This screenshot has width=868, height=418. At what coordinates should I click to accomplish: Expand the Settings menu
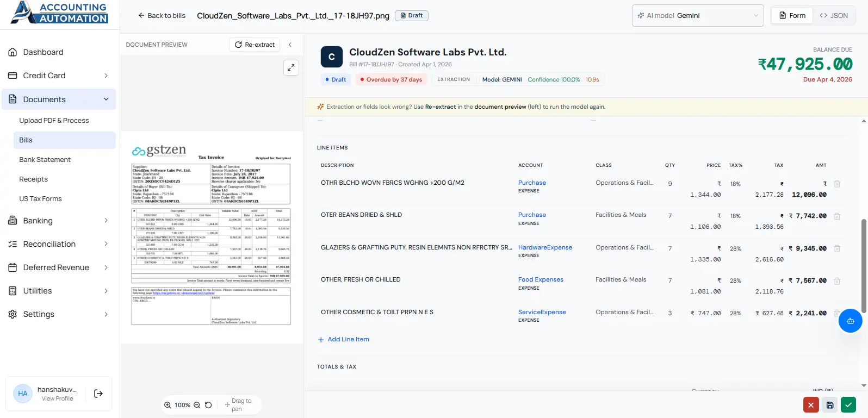tap(59, 314)
